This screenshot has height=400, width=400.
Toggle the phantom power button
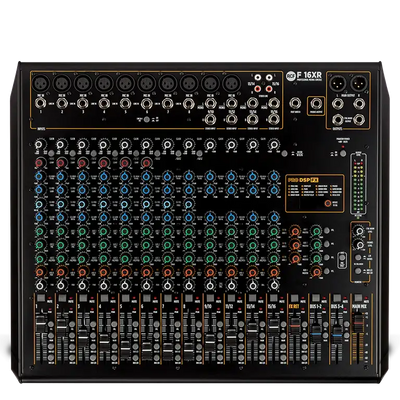[x=343, y=154]
